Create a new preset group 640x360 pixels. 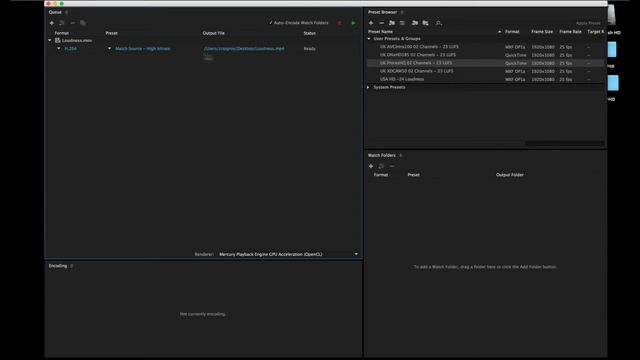pos(392,23)
